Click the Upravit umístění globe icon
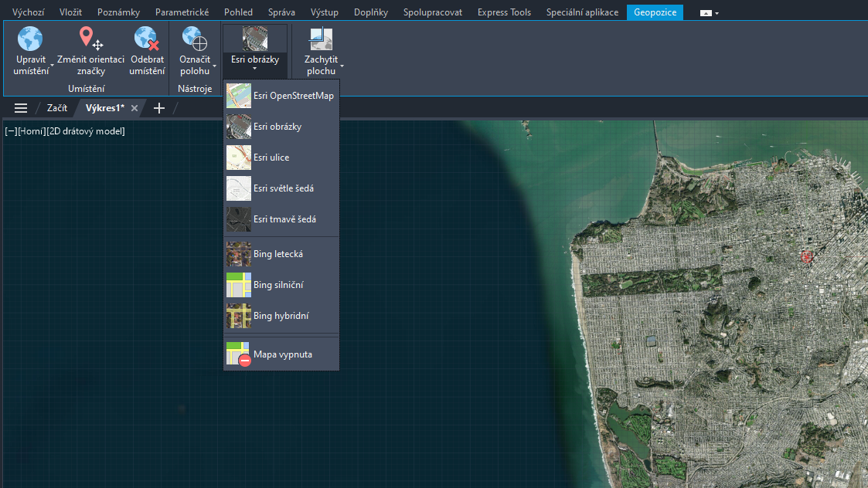 coord(30,39)
